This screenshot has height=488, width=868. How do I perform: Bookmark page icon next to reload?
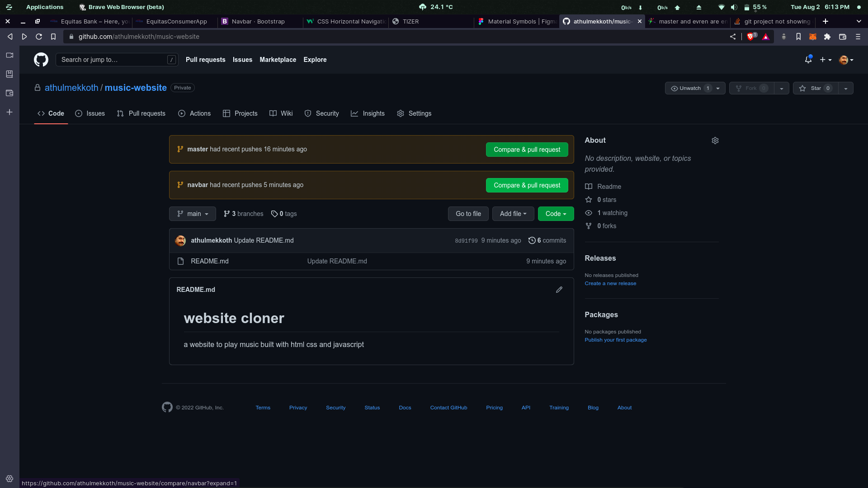(53, 37)
